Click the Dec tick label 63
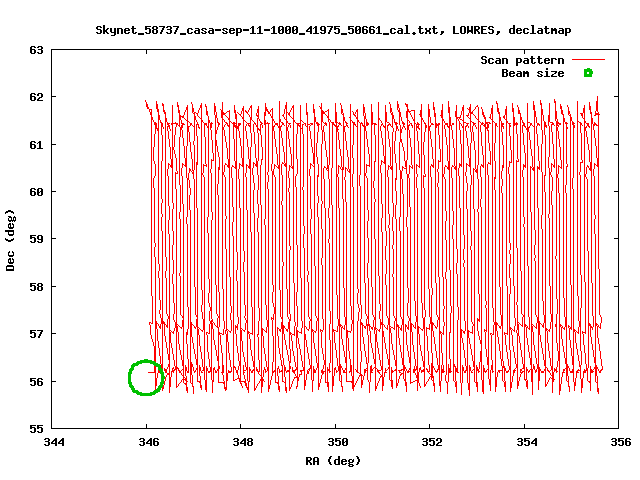Image resolution: width=640 pixels, height=480 pixels. coord(36,50)
